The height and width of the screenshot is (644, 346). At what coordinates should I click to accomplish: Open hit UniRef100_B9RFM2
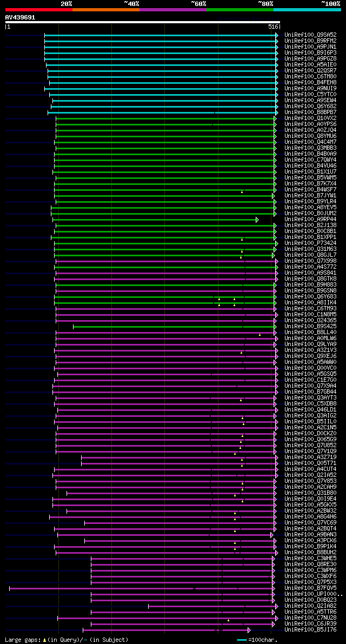pos(310,41)
